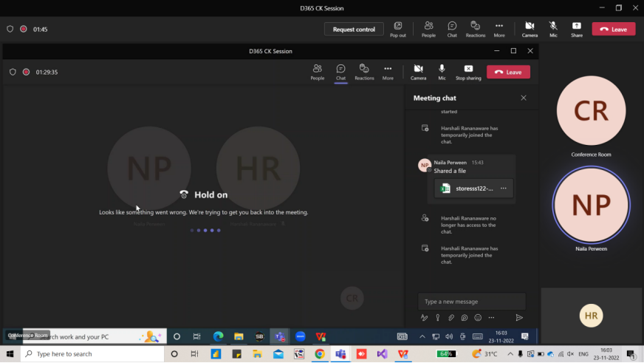Open Google Chrome on bottom taskbar
The image size is (644, 363).
[320, 354]
